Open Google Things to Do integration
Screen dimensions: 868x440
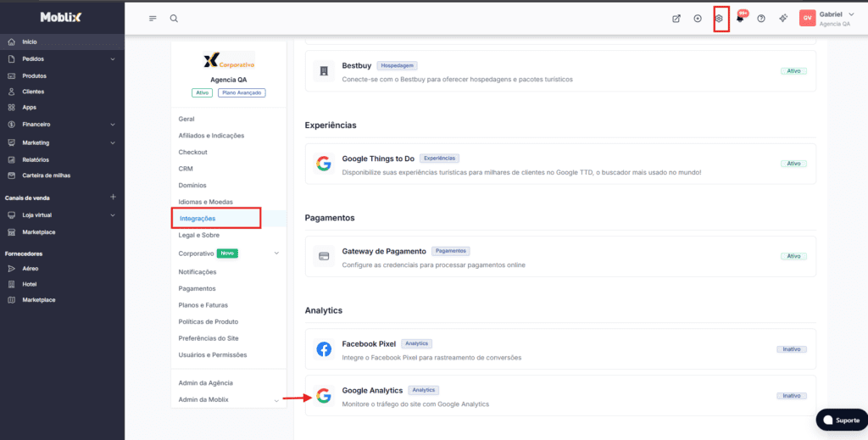(378, 159)
